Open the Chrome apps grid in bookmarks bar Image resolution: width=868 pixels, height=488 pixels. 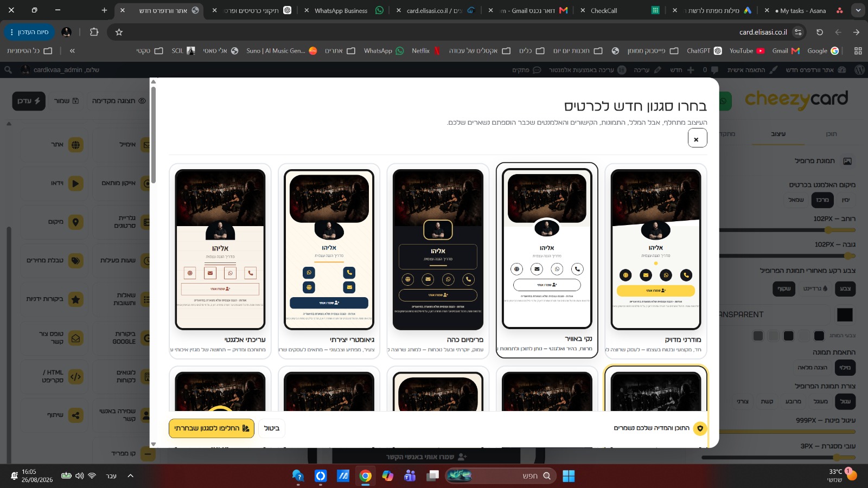point(858,51)
